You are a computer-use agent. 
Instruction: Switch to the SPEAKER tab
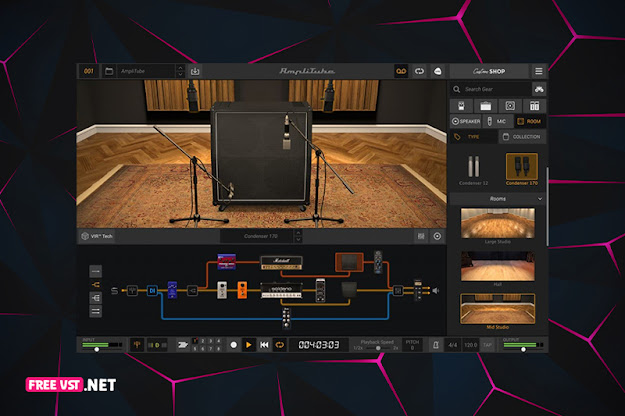(x=466, y=122)
